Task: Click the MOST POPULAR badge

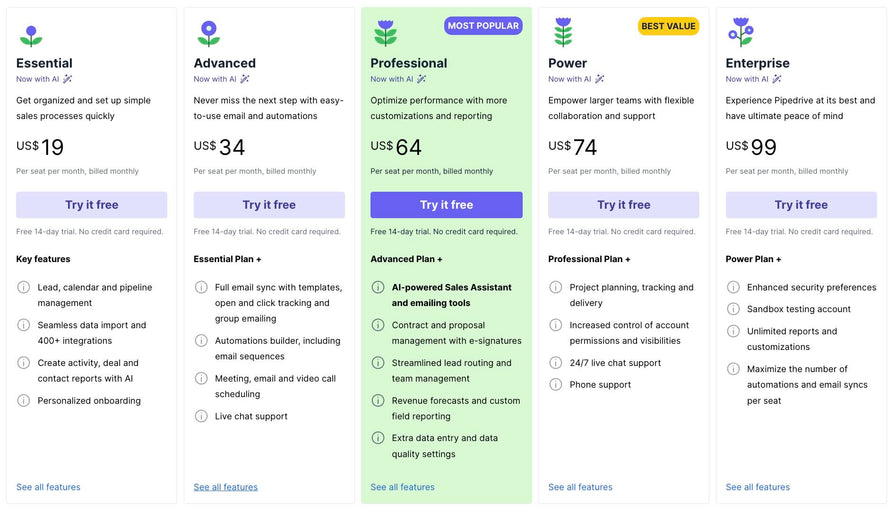Action: coord(483,26)
